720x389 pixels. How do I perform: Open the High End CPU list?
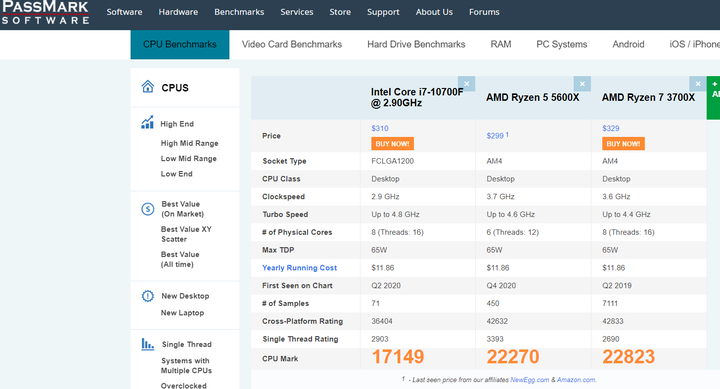(x=177, y=124)
